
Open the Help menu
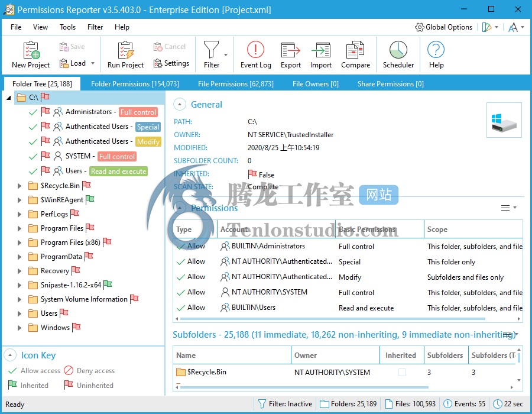[122, 27]
